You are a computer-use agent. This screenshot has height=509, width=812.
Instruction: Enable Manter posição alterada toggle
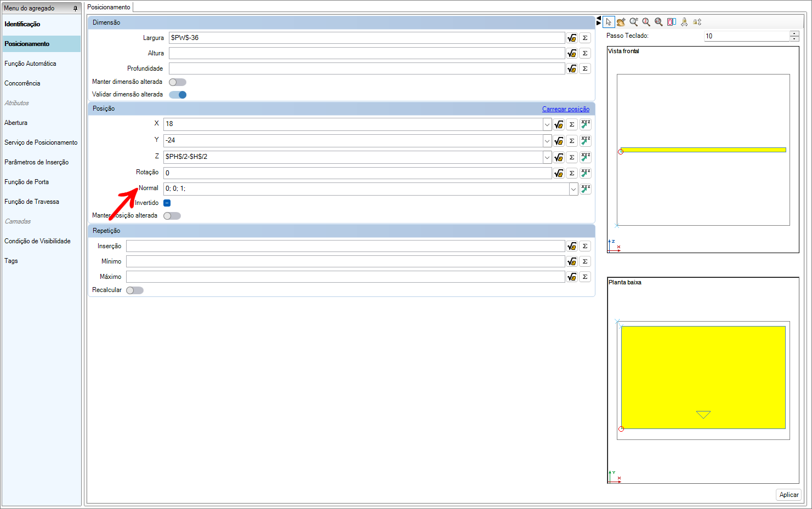(x=172, y=216)
